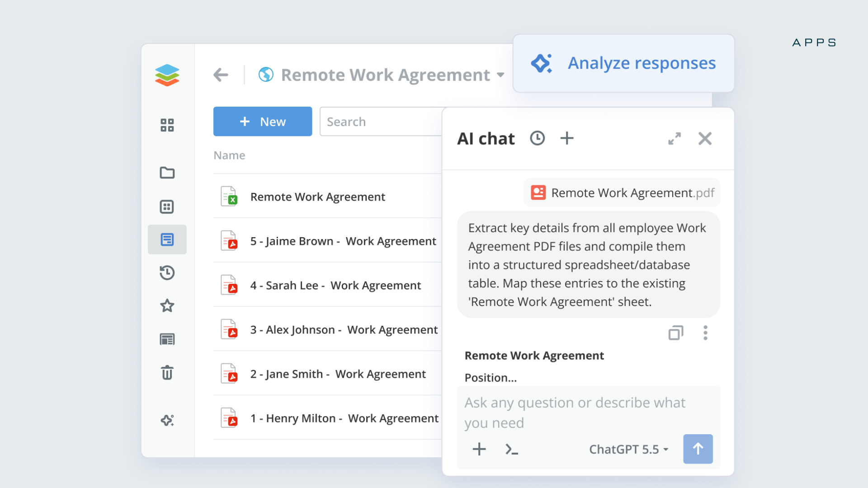Open the dashboard grid icon in sidebar
Viewport: 868px width, 488px height.
(167, 125)
